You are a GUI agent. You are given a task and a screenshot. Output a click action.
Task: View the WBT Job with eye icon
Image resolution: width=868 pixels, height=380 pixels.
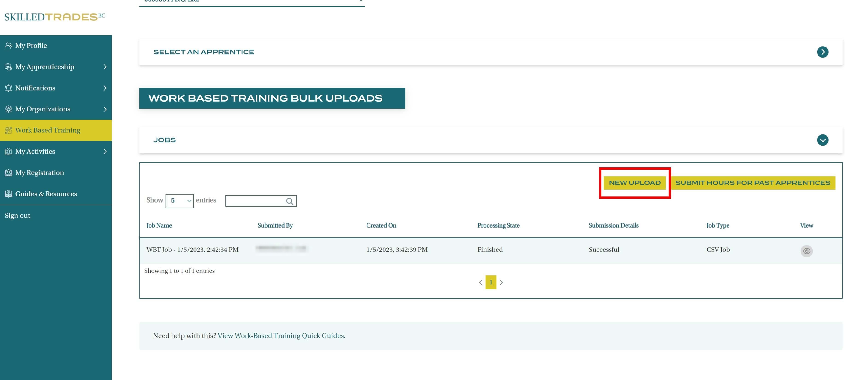coord(806,251)
